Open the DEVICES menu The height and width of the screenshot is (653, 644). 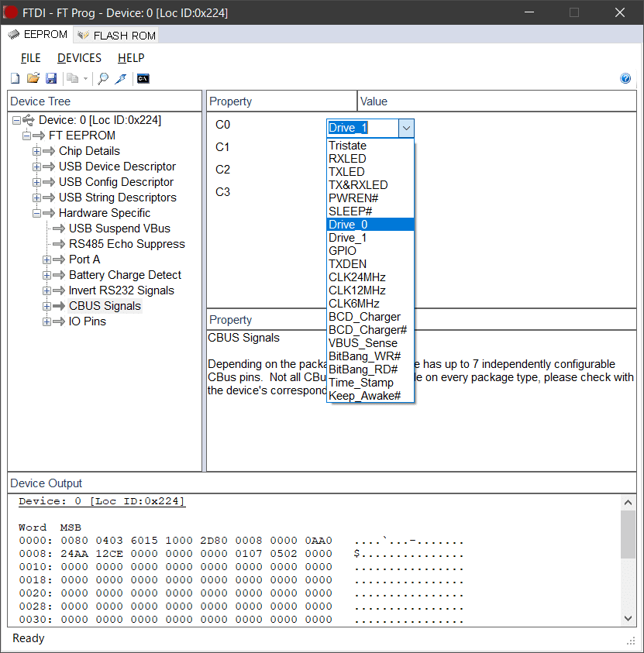[x=79, y=58]
